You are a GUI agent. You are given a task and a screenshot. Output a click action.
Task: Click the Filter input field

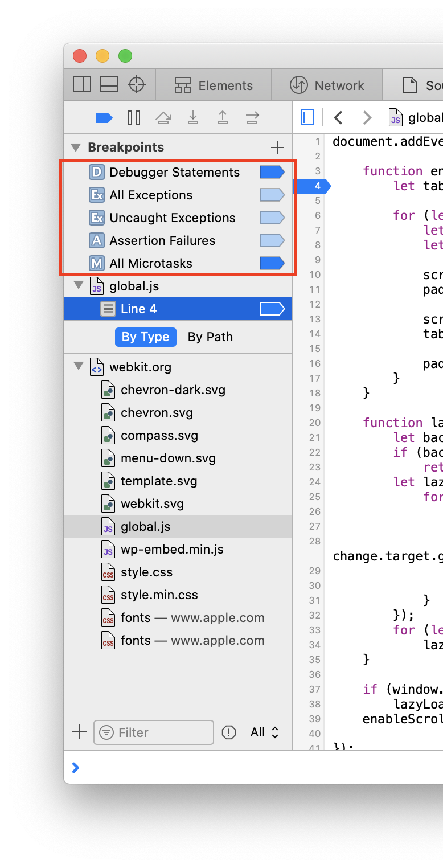[159, 732]
